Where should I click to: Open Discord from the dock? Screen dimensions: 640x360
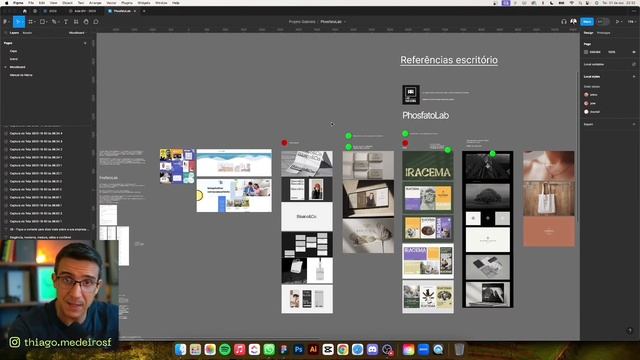[x=372, y=349]
